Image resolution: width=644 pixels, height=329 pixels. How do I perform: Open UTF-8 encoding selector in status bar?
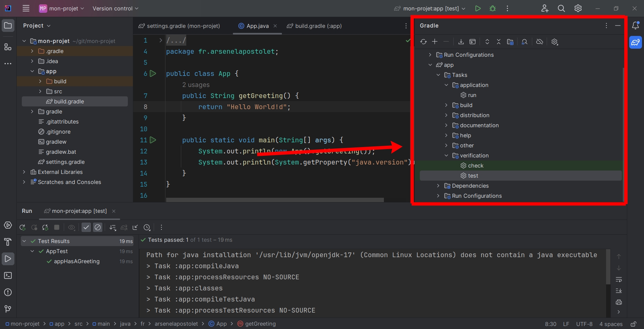tap(584, 324)
